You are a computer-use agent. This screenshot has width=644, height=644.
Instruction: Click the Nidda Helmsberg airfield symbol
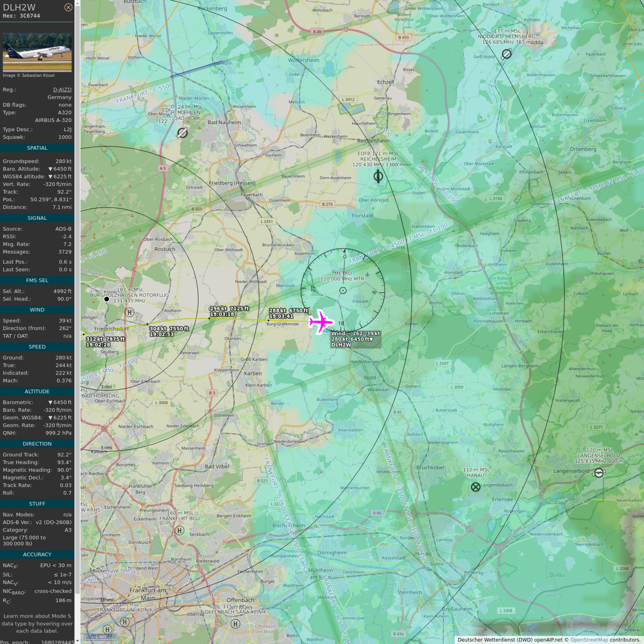coord(506,54)
